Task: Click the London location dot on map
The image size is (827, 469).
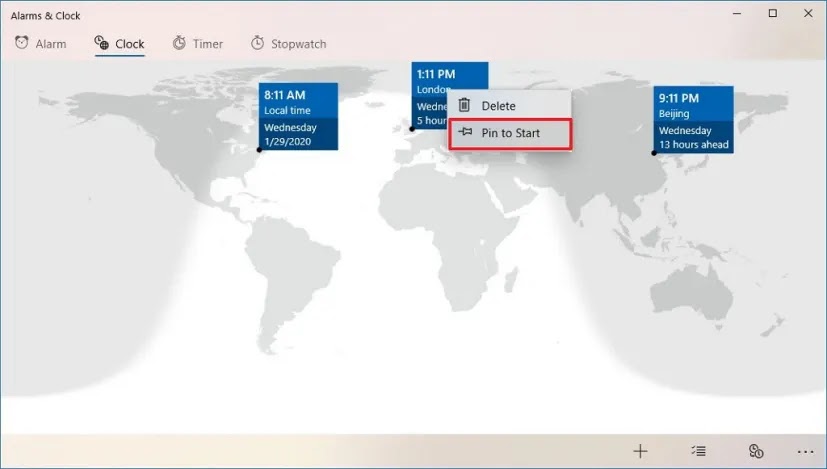Action: (412, 129)
